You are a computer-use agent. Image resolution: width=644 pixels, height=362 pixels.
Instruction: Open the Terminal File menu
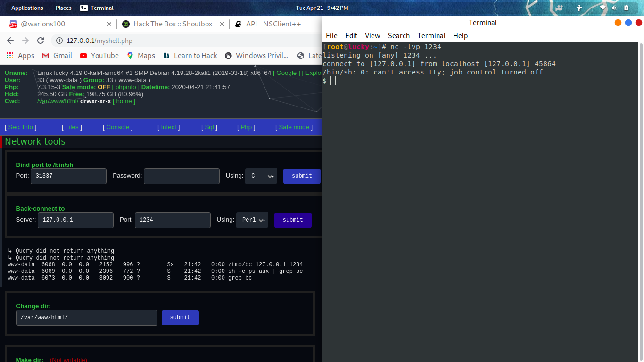coord(331,36)
